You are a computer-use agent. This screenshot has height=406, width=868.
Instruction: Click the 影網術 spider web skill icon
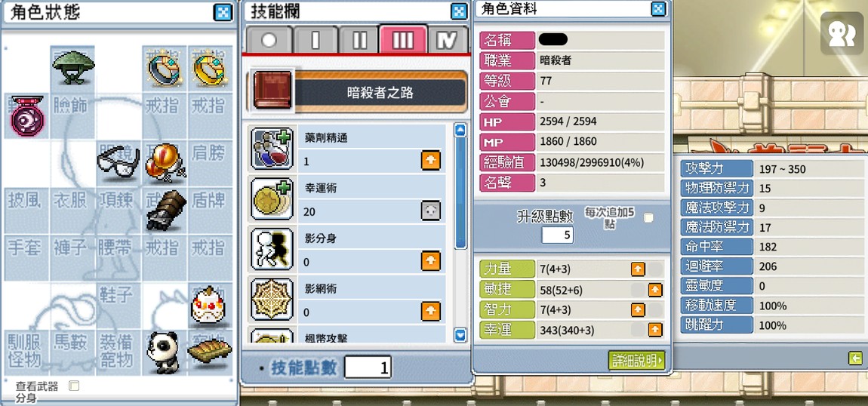coord(272,300)
